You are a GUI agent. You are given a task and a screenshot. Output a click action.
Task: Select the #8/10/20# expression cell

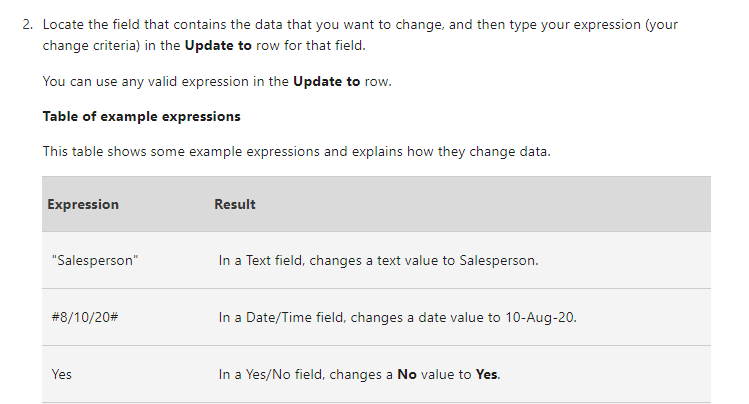tap(85, 317)
